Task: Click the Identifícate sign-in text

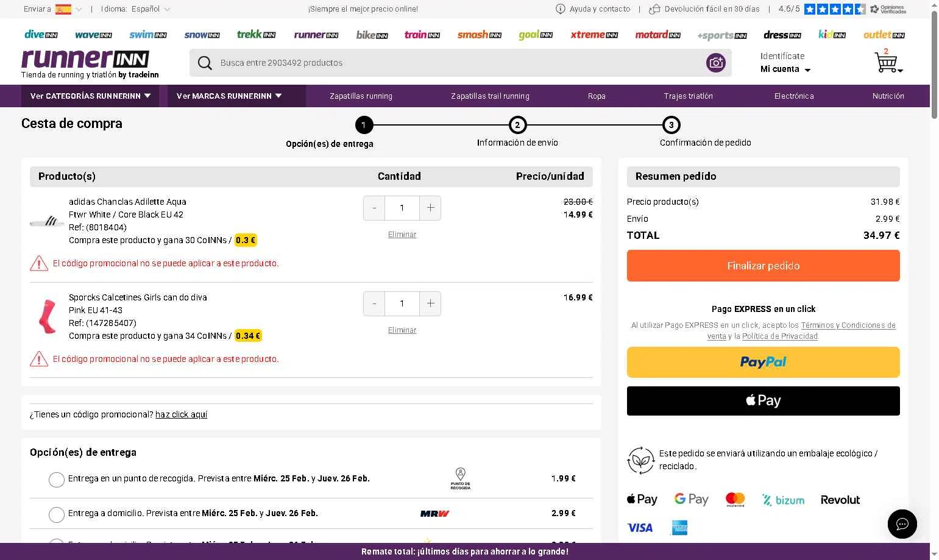Action: tap(782, 55)
